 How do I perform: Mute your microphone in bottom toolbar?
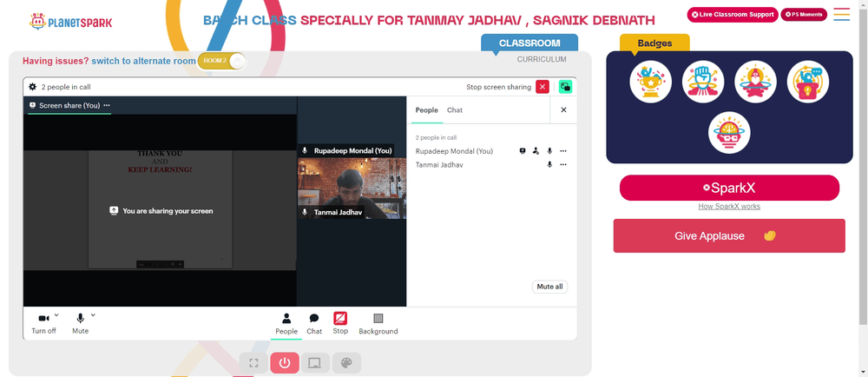80,323
